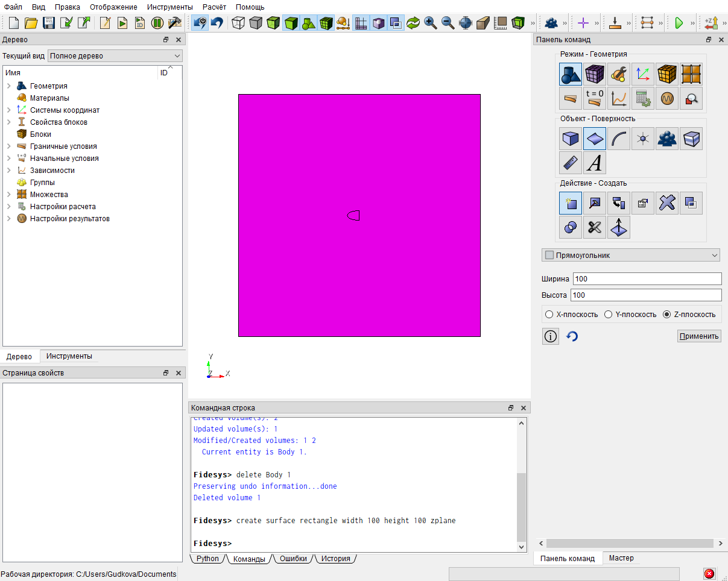Click the green refresh arrows icon

click(413, 24)
